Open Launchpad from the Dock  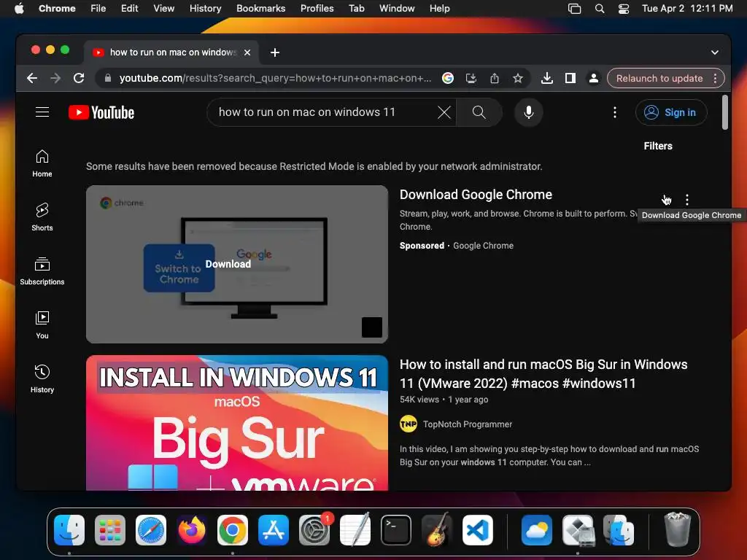click(x=110, y=530)
